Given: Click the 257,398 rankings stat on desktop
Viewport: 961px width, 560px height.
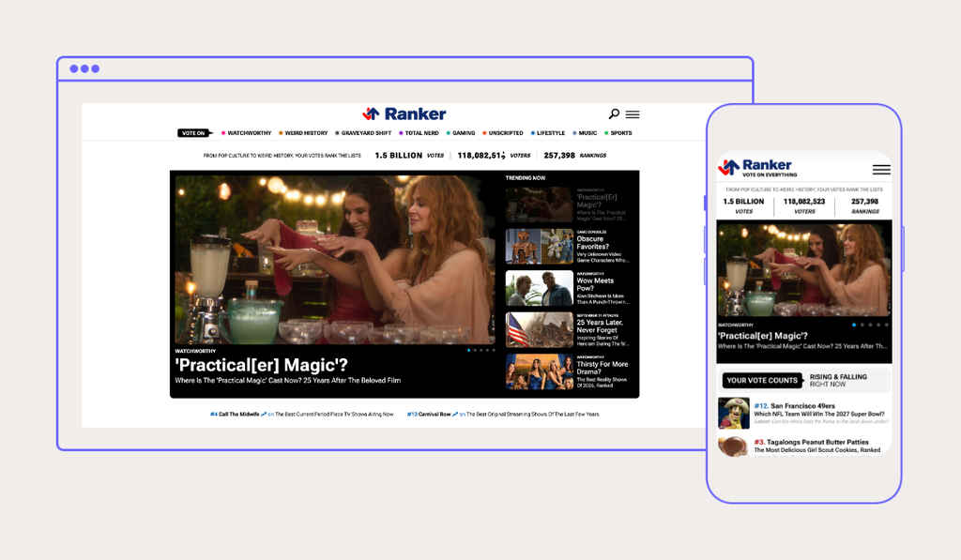Looking at the screenshot, I should click(x=575, y=156).
